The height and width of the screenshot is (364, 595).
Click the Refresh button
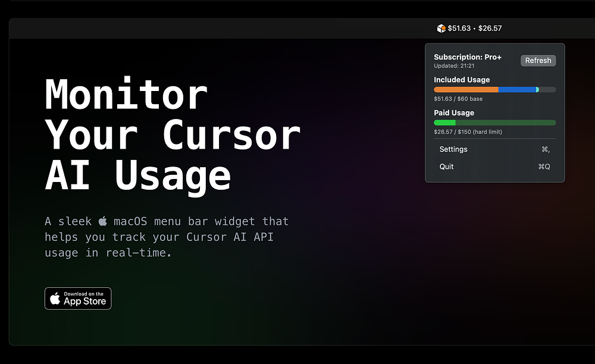[538, 61]
